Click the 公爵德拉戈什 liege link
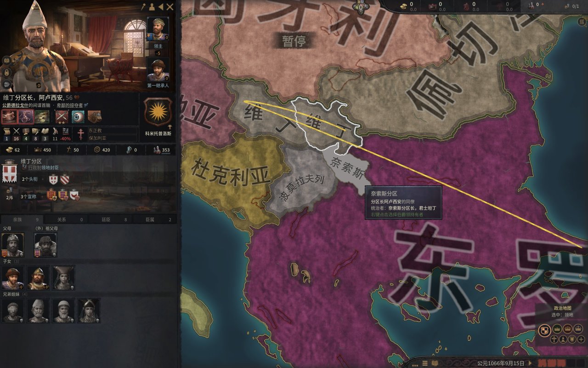 click(x=14, y=105)
